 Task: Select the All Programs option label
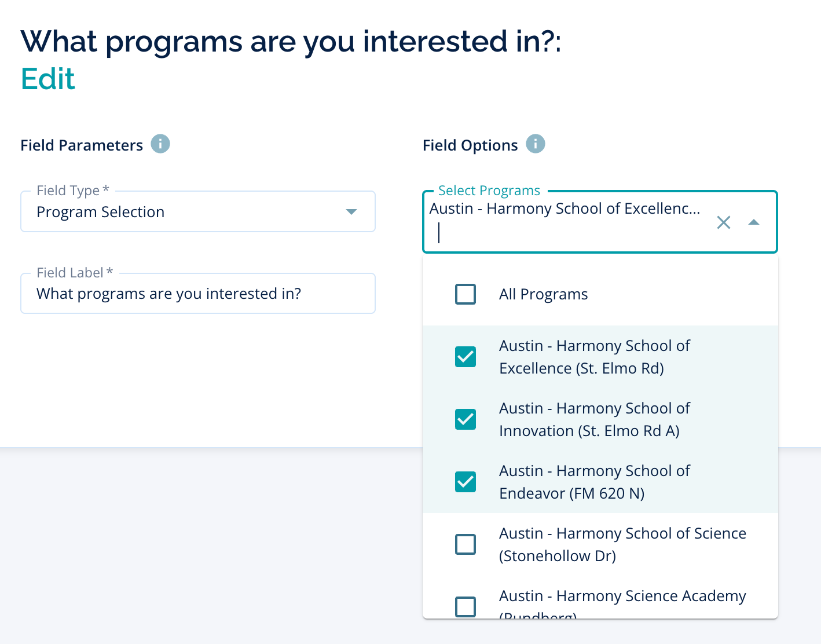(x=543, y=294)
